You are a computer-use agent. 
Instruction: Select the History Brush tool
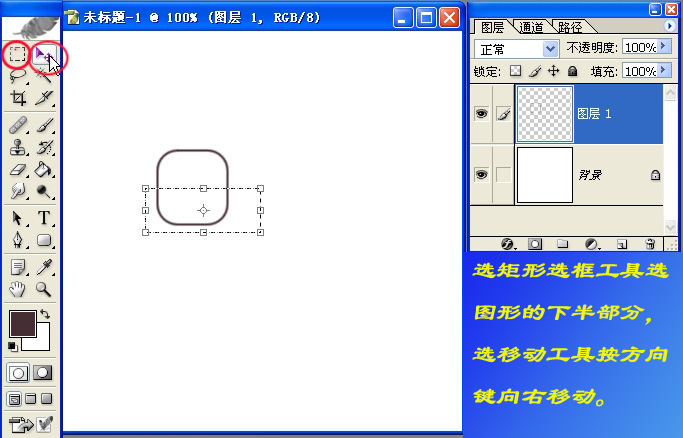coord(44,148)
